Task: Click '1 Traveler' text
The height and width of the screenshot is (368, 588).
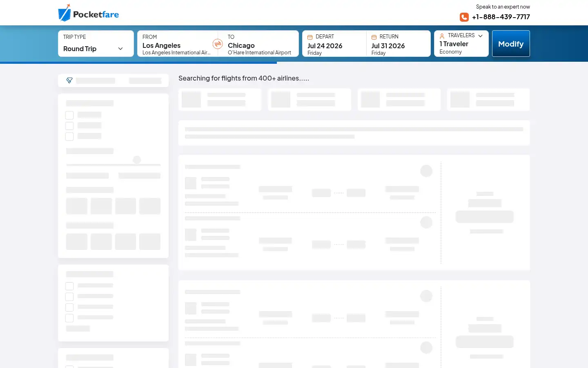Action: (454, 44)
